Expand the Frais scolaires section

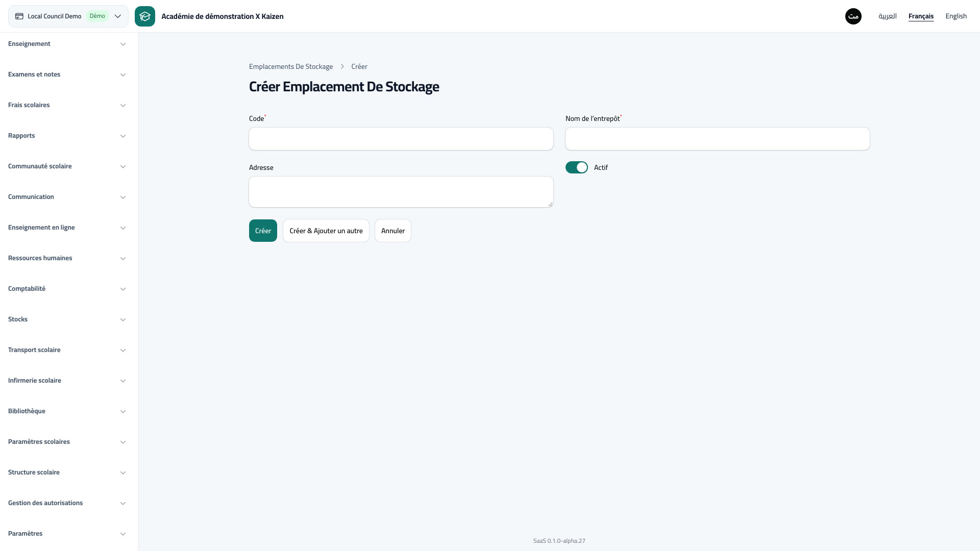tap(67, 105)
